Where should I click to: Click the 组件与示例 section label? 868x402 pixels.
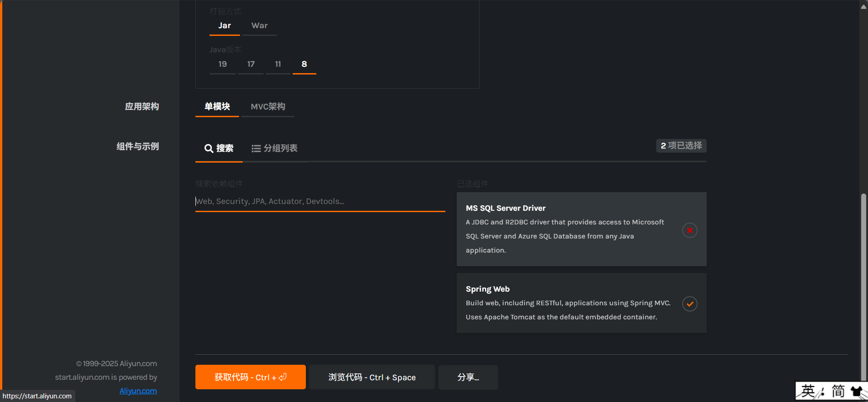point(138,147)
